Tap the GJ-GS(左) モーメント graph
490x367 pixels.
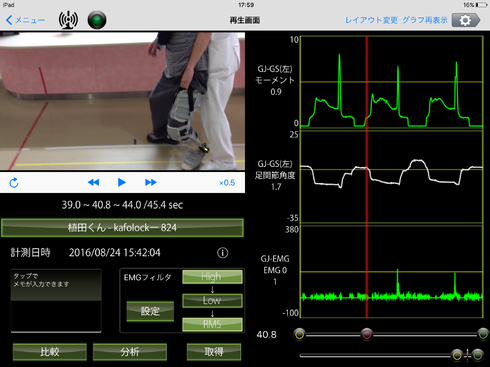click(x=392, y=82)
